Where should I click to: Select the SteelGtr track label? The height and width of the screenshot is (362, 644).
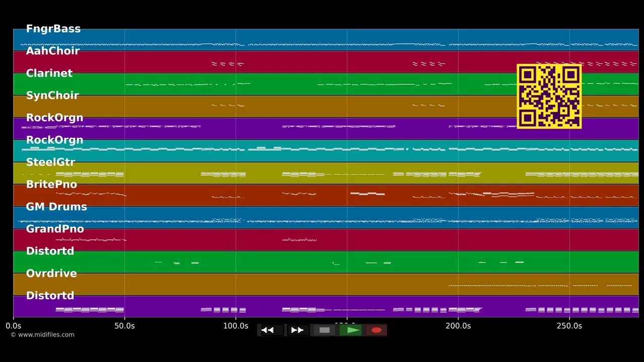click(x=50, y=162)
